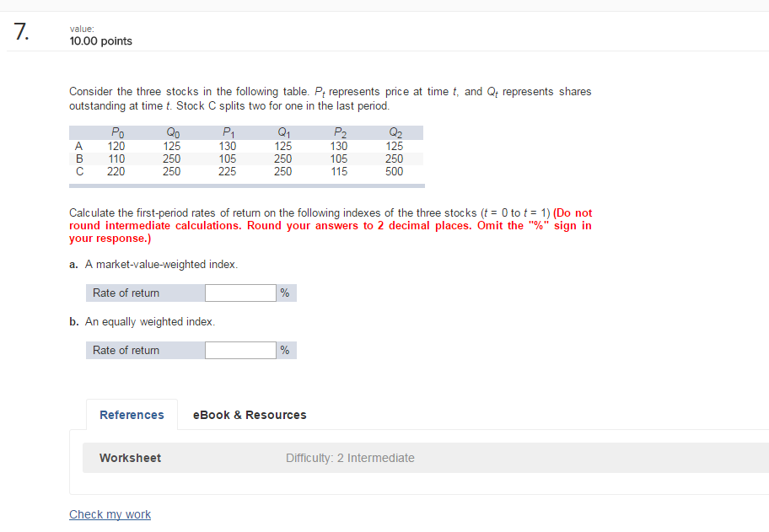This screenshot has width=769, height=532.
Task: Select the P0 column header in the stock table
Action: (116, 132)
